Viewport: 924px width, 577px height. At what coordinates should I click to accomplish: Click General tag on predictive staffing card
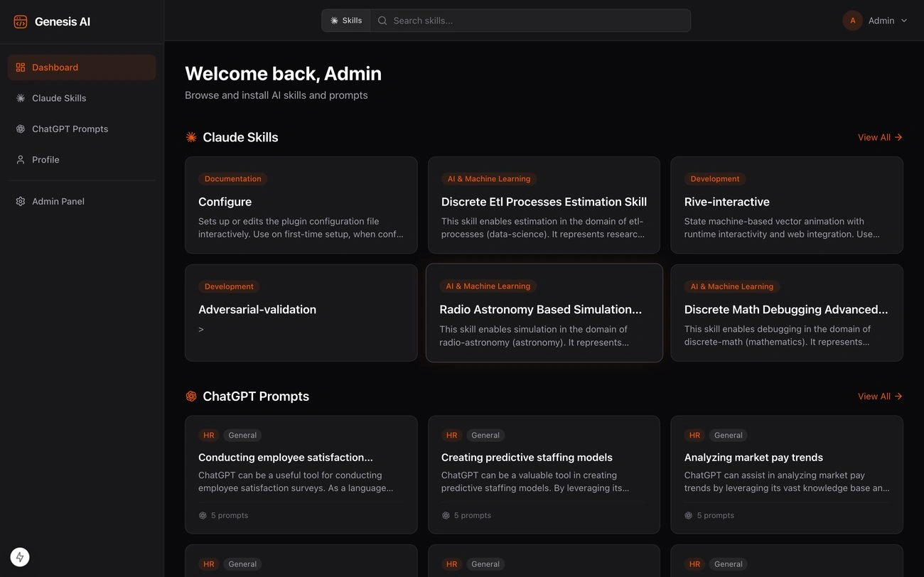tap(485, 436)
